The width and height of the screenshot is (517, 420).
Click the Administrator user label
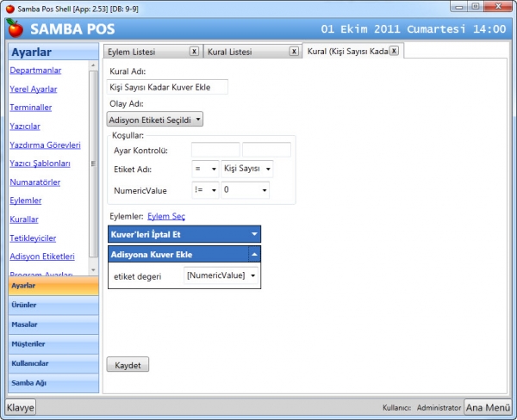pyautogui.click(x=439, y=408)
